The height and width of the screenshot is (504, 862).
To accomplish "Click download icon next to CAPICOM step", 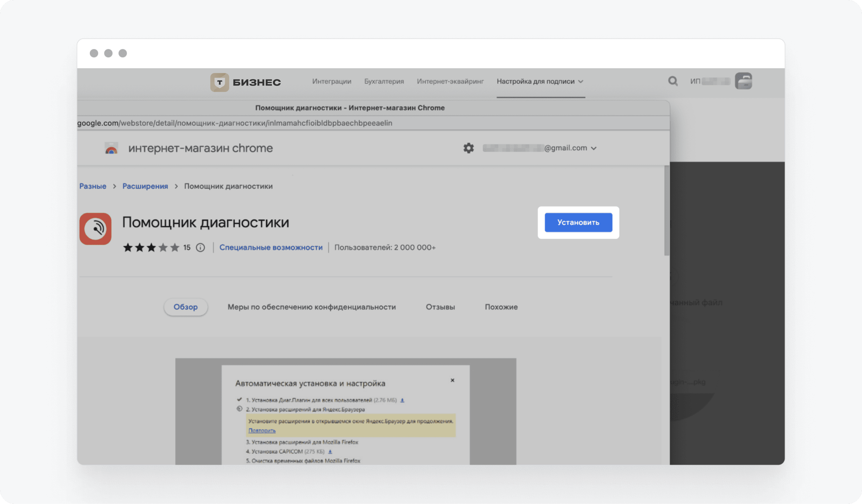I will tap(330, 452).
